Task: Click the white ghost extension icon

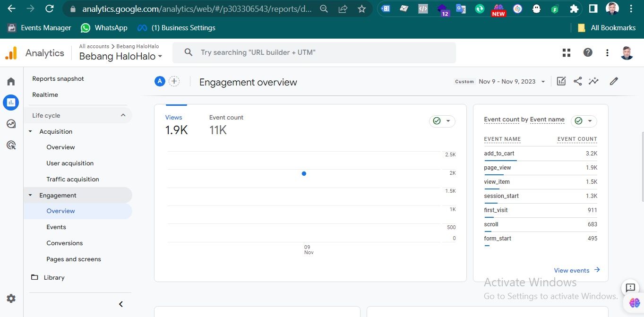Action: [536, 9]
